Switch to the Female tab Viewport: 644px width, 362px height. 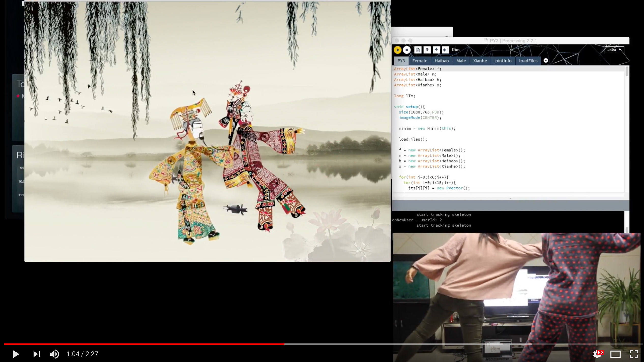click(x=420, y=61)
